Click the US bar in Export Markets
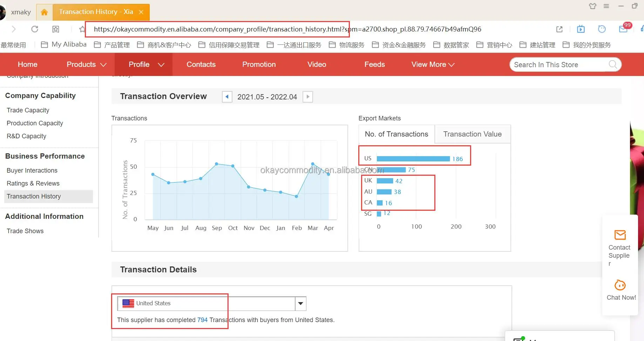Image resolution: width=644 pixels, height=341 pixels. pyautogui.click(x=413, y=159)
